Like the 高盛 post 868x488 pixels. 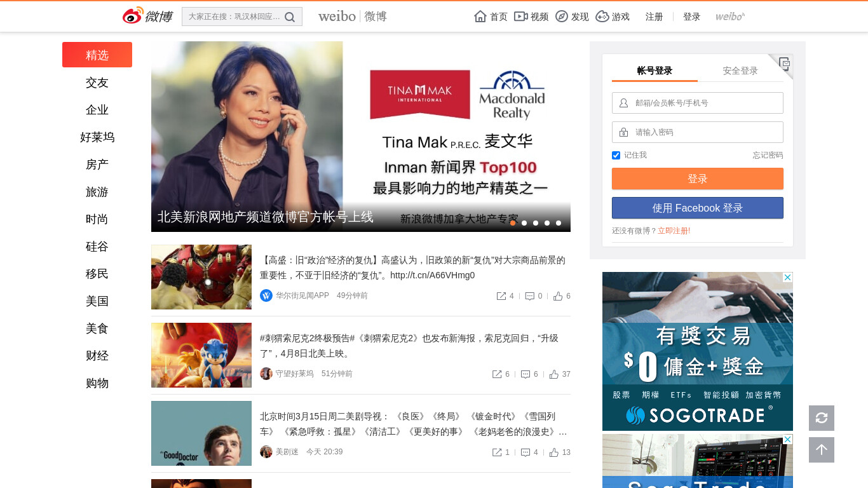558,296
